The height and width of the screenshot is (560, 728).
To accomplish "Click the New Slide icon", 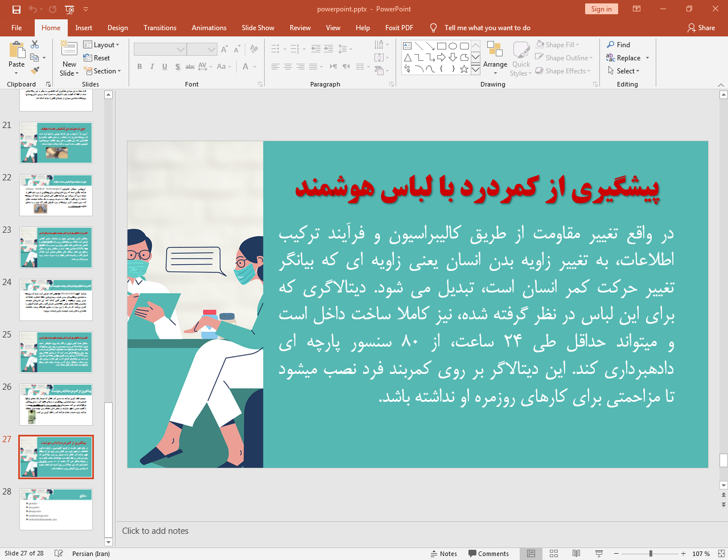I will tap(69, 49).
